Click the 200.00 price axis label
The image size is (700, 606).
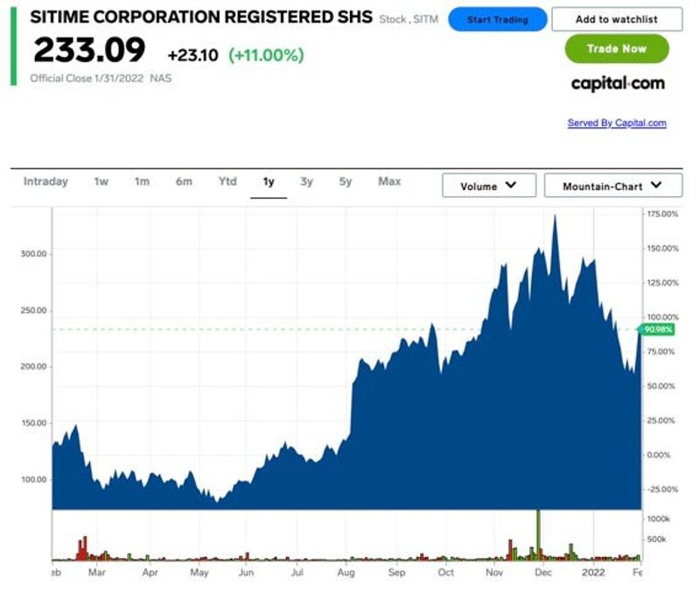(x=33, y=366)
